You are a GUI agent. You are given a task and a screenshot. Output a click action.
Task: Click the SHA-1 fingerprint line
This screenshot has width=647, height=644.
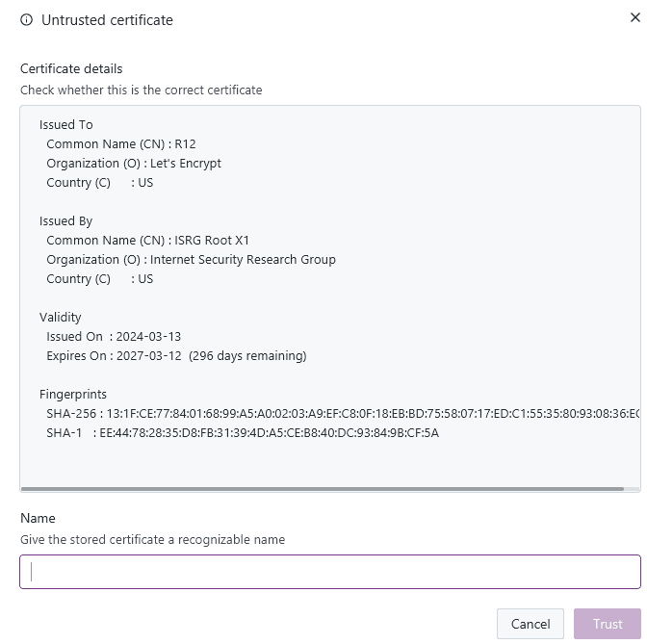243,433
